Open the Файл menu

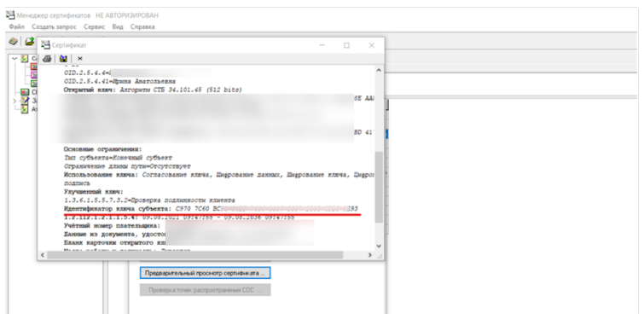[x=17, y=26]
